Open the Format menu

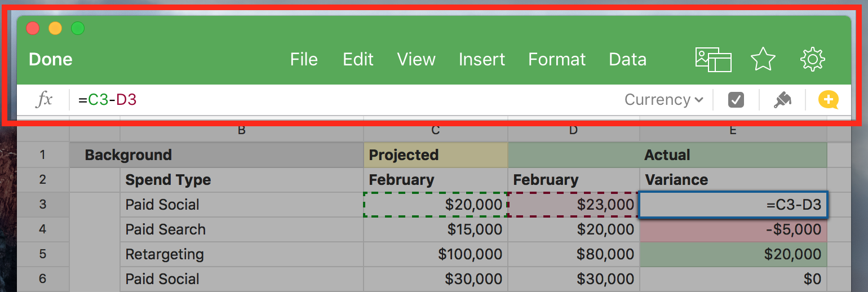click(557, 59)
